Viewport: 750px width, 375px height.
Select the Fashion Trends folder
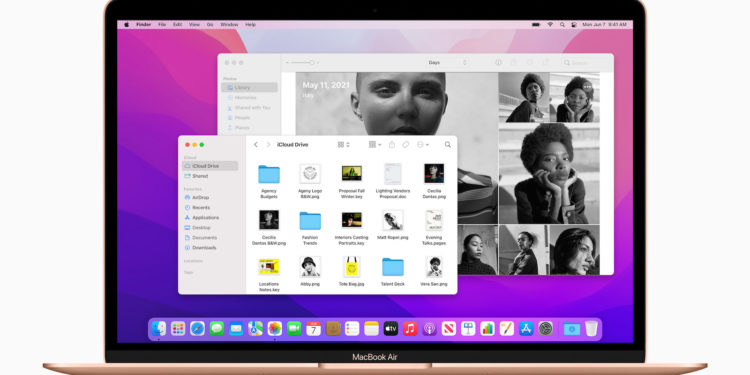click(310, 228)
